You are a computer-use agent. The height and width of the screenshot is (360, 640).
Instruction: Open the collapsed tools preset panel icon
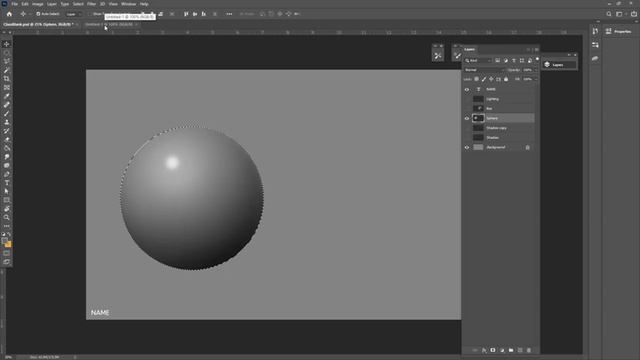[x=438, y=56]
